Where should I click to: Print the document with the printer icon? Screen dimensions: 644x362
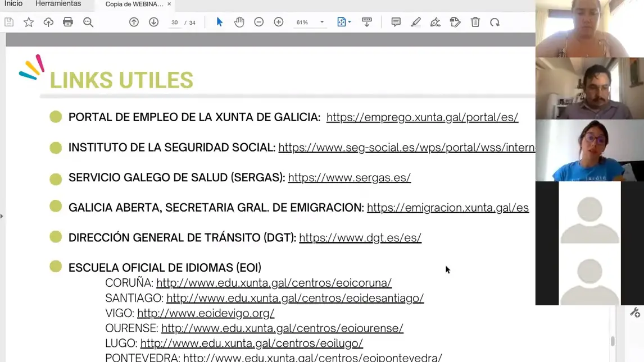(x=68, y=22)
